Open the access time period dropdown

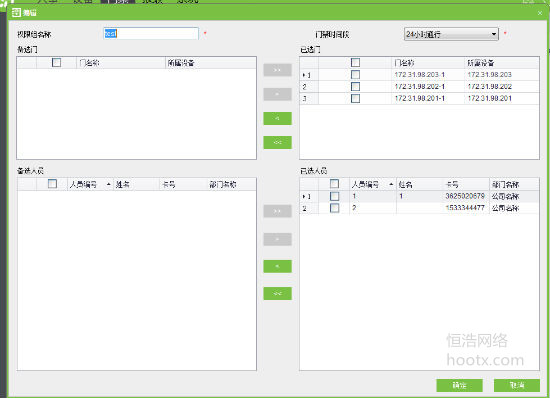451,34
